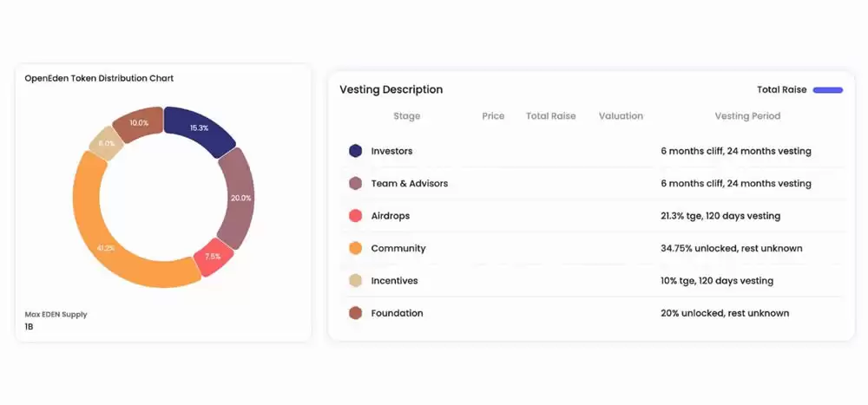Click the Team & Advisors hexagon icon
Image resolution: width=868 pixels, height=405 pixels.
point(355,184)
